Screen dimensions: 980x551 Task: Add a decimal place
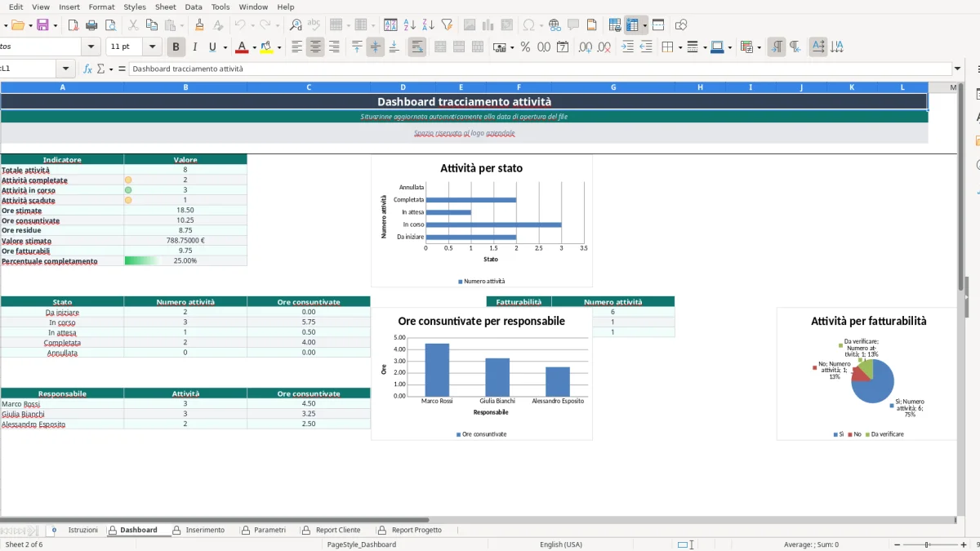coord(586,47)
